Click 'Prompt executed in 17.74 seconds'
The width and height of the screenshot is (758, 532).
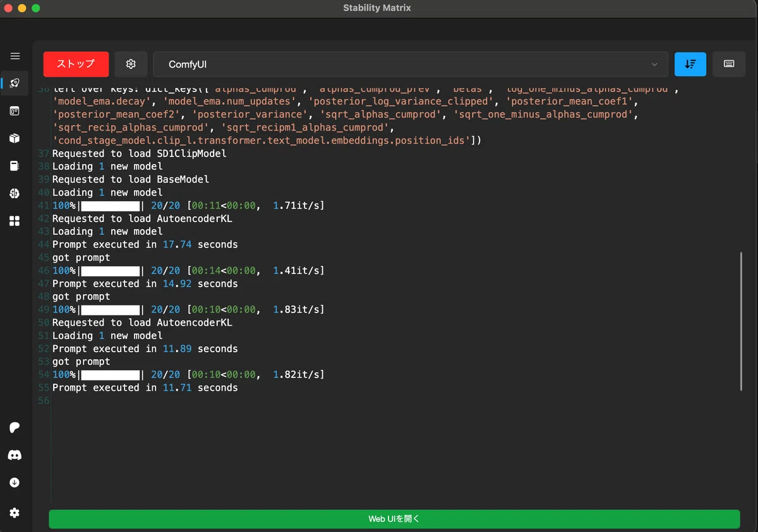click(x=145, y=244)
